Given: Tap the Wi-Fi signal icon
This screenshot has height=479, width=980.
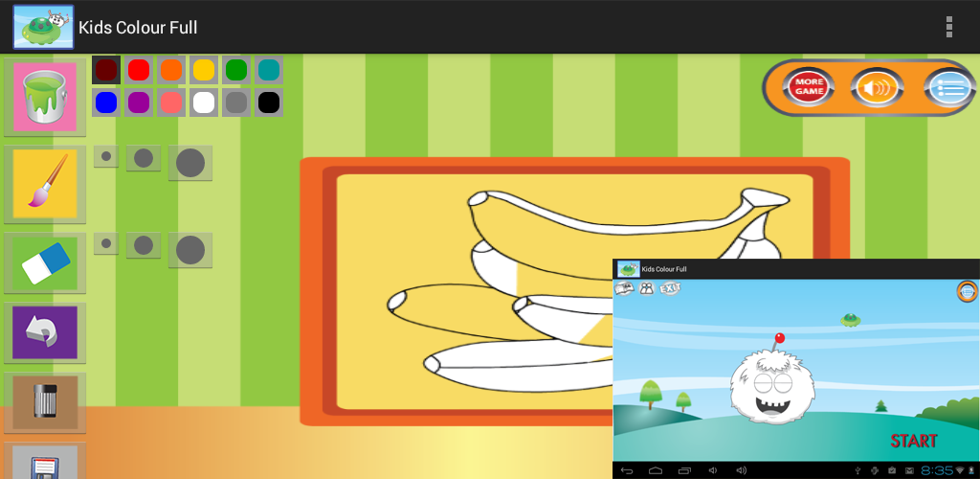Looking at the screenshot, I should pyautogui.click(x=960, y=470).
